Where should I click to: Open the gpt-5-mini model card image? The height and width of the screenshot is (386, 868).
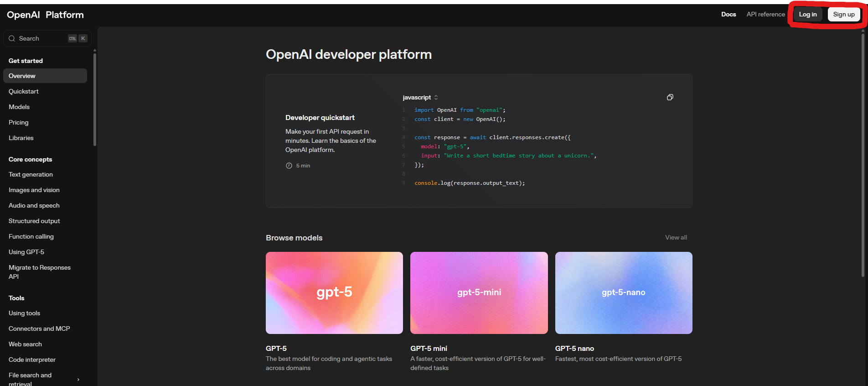coord(479,293)
